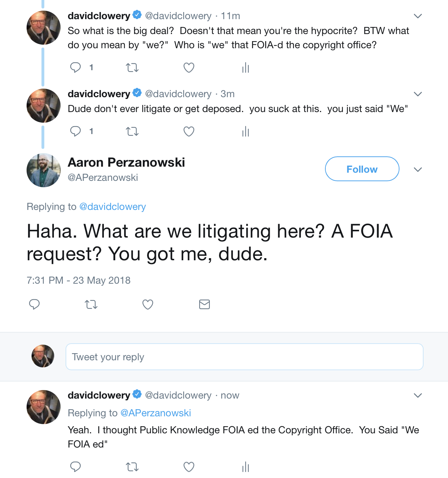448x478 pixels.
Task: Like the 'you suck at this' tweet
Action: 189,131
